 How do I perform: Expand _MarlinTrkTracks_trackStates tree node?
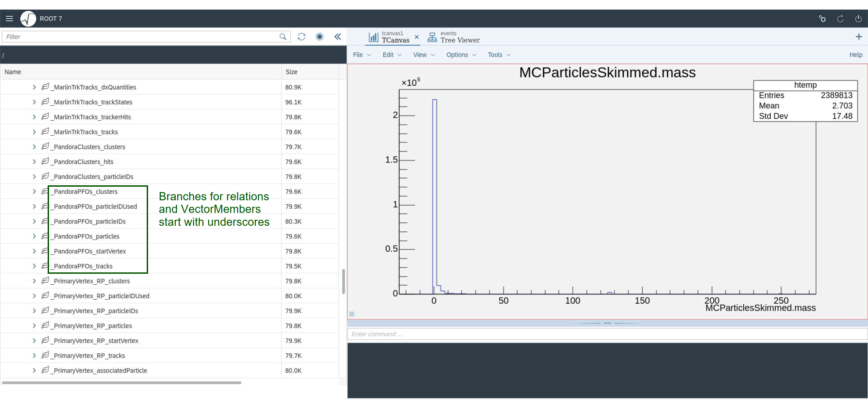coord(34,102)
